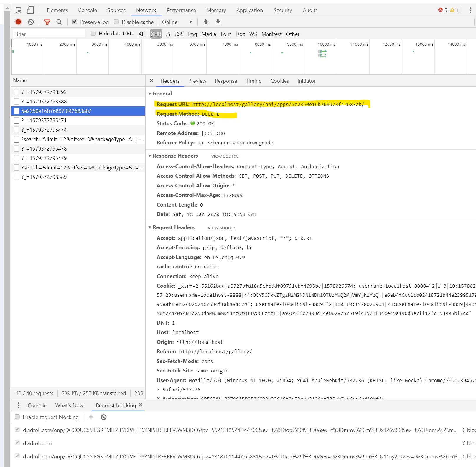Open the network filter funnel
476x467 pixels.
tap(47, 22)
